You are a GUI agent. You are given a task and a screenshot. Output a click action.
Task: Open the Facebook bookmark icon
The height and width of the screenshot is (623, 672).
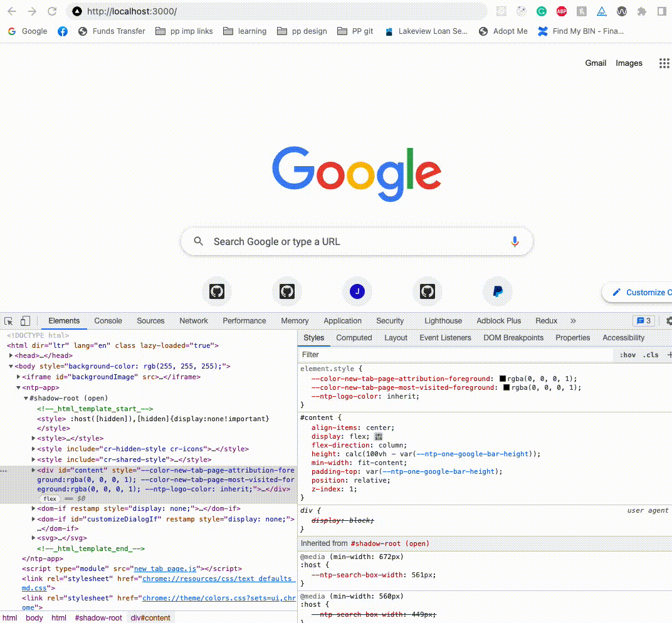tap(63, 31)
